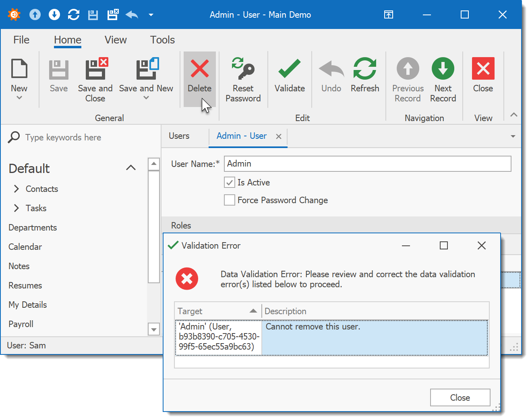Expand the Contacts tree node
This screenshot has width=530, height=420.
[x=17, y=189]
